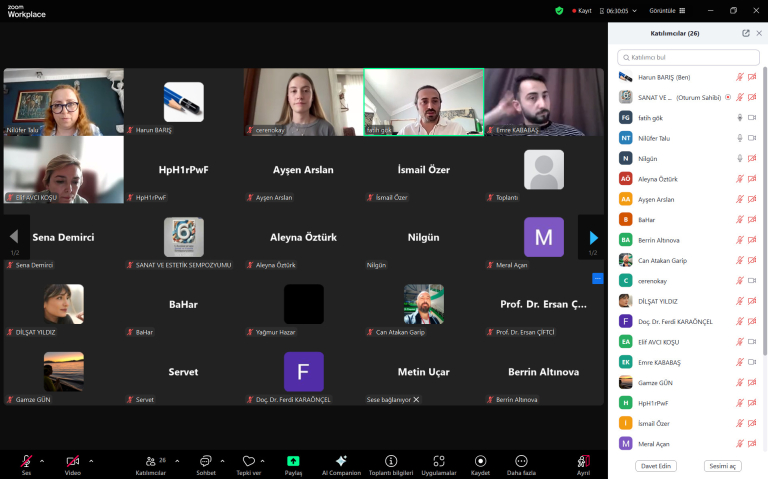The image size is (768, 479).
Task: Start screen sharing with Paylaş
Action: pos(293,461)
